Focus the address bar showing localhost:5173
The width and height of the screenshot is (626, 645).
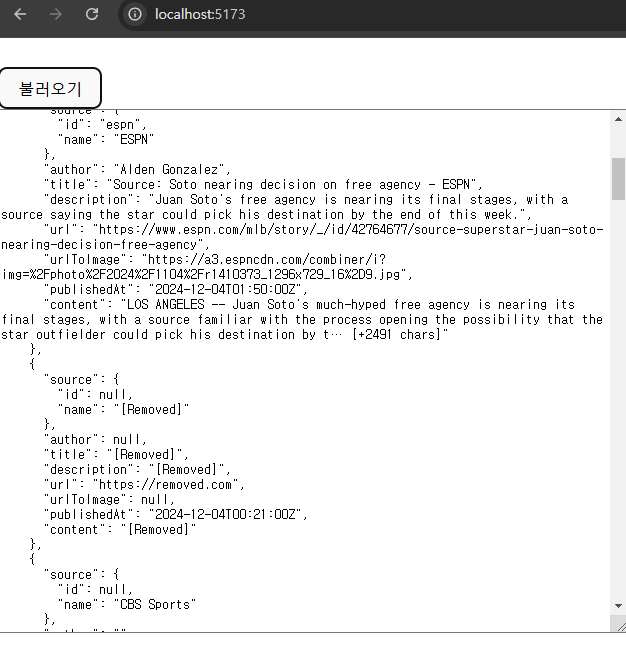pos(200,14)
